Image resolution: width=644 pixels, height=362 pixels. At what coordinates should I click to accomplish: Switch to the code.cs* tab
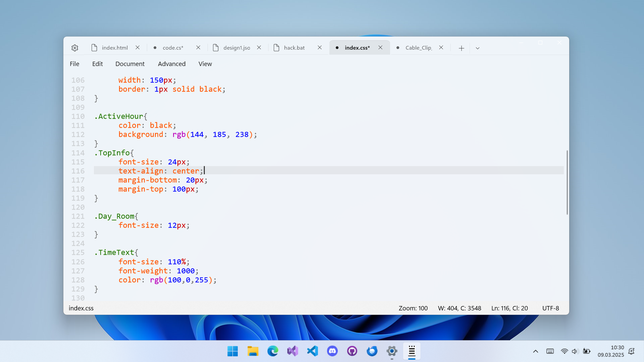click(173, 48)
